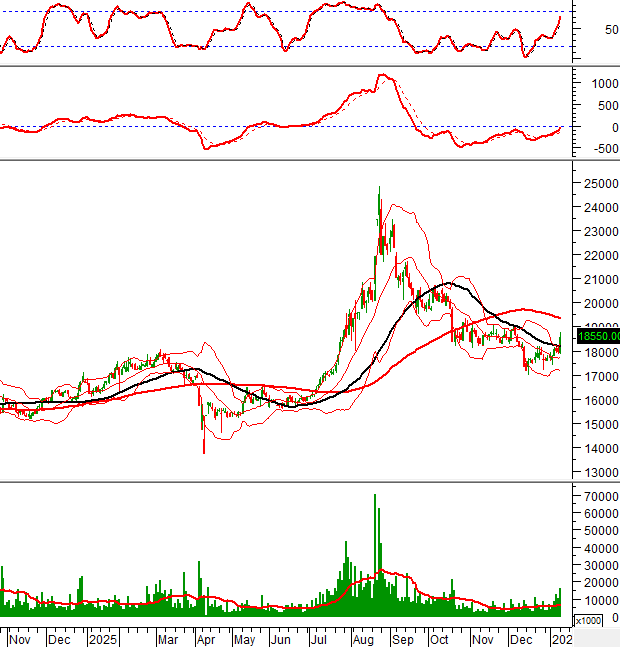Click the 1000 label on the momentum axis

pos(595,84)
